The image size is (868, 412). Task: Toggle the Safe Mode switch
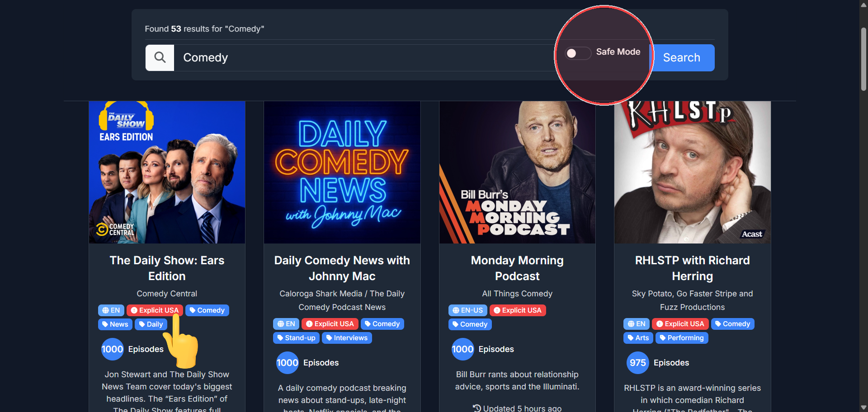[577, 53]
